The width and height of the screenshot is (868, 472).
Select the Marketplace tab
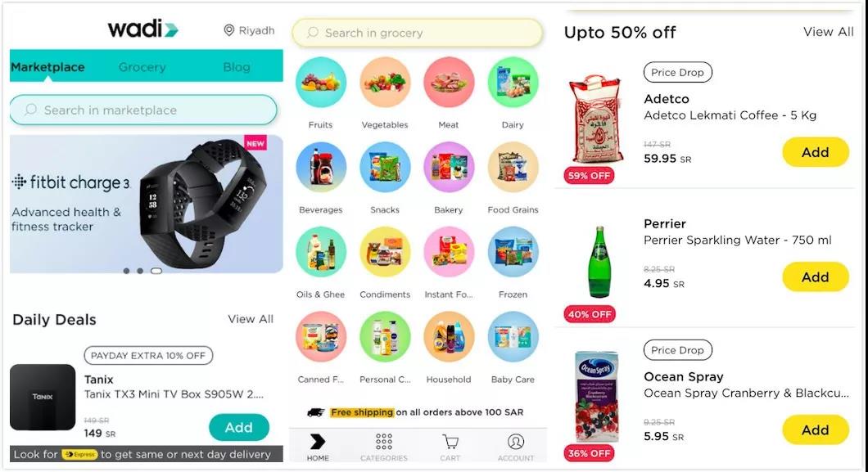point(47,67)
